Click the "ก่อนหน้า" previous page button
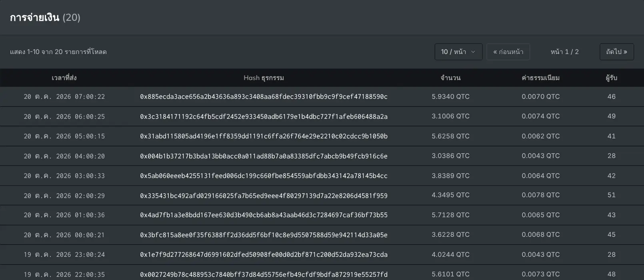 [508, 52]
